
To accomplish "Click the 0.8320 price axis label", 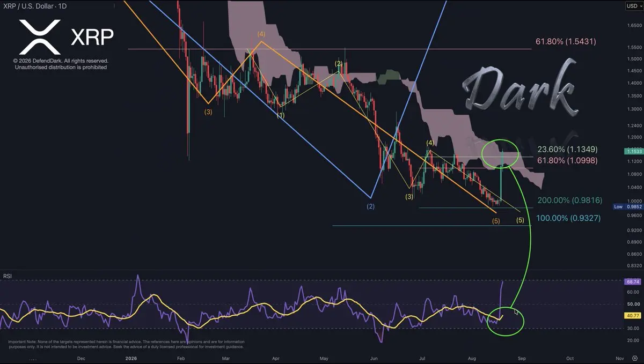I will coord(633,265).
